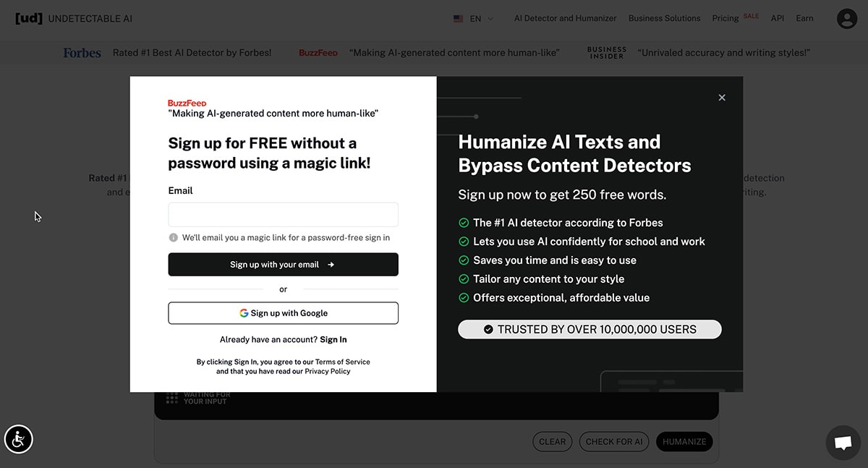Open the live chat bubble icon
The width and height of the screenshot is (868, 468).
click(843, 443)
